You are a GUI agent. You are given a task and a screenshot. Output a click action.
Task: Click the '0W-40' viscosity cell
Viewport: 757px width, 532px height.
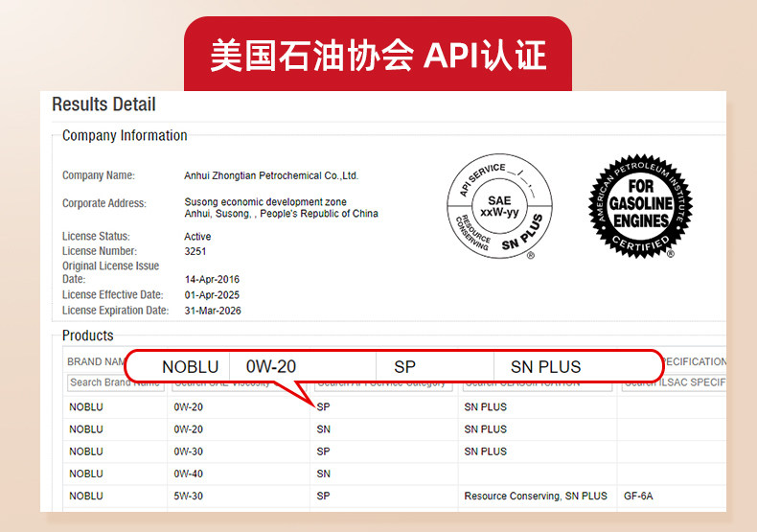(188, 474)
